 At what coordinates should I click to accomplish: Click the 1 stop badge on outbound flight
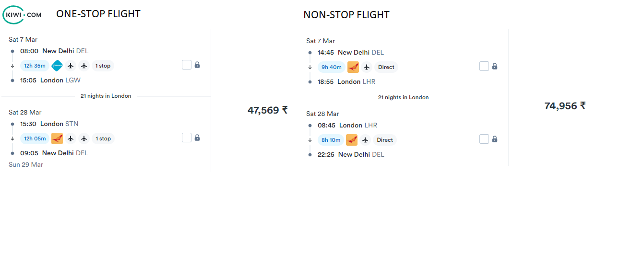[x=103, y=66]
